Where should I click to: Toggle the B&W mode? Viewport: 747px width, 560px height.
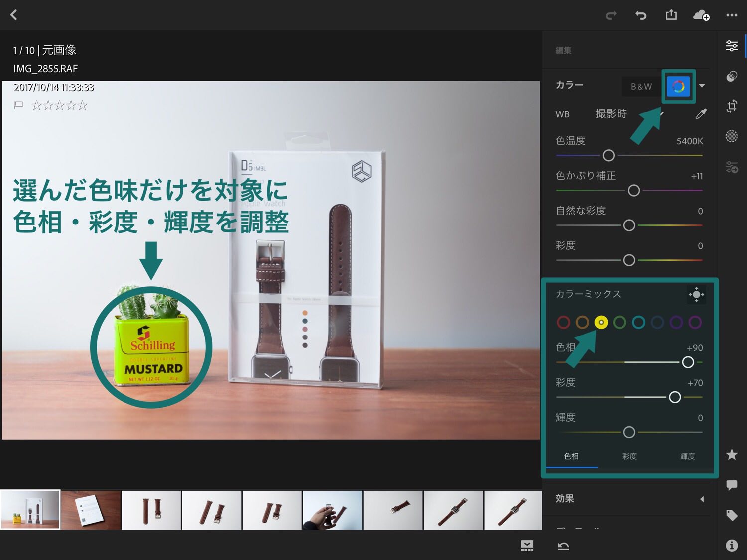(641, 86)
